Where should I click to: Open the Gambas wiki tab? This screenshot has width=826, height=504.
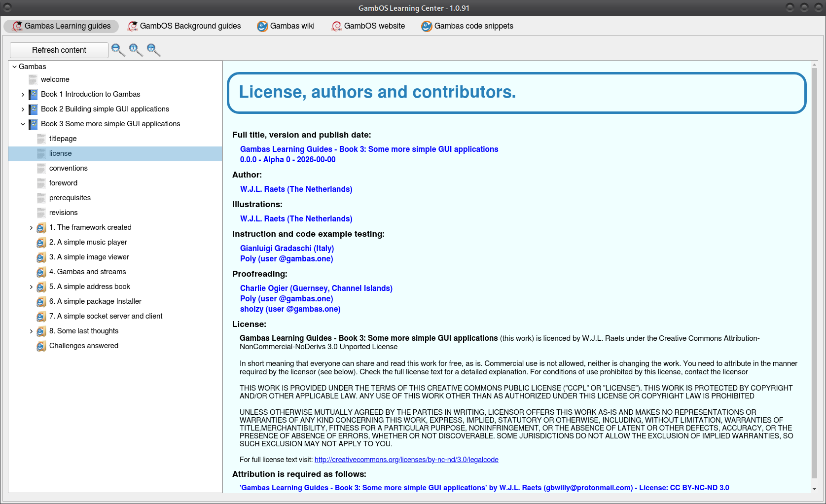286,26
